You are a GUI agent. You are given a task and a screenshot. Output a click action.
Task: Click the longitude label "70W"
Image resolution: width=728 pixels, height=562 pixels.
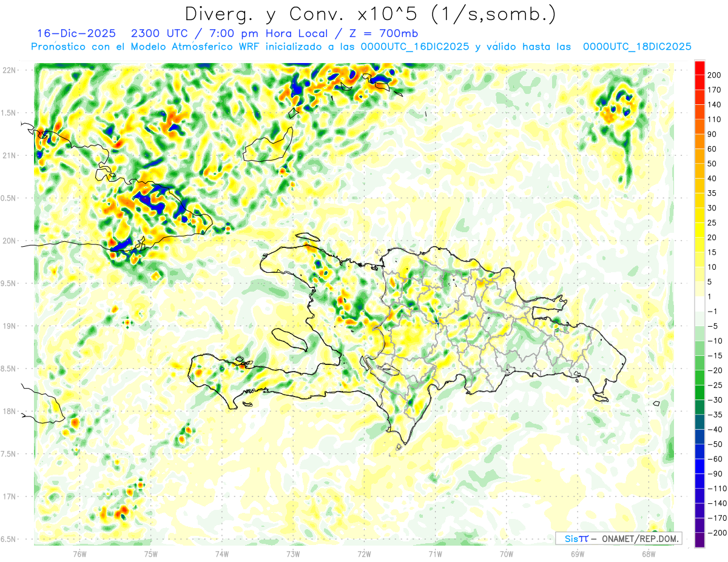click(507, 554)
